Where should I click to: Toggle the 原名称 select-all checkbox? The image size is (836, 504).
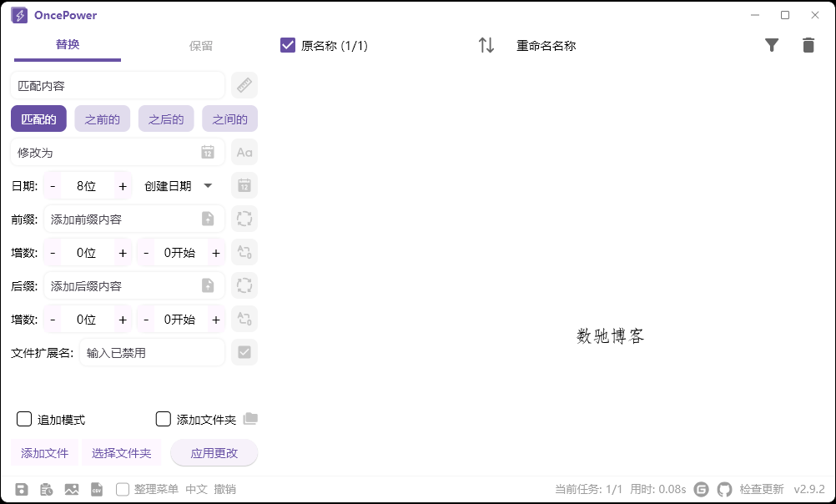287,45
